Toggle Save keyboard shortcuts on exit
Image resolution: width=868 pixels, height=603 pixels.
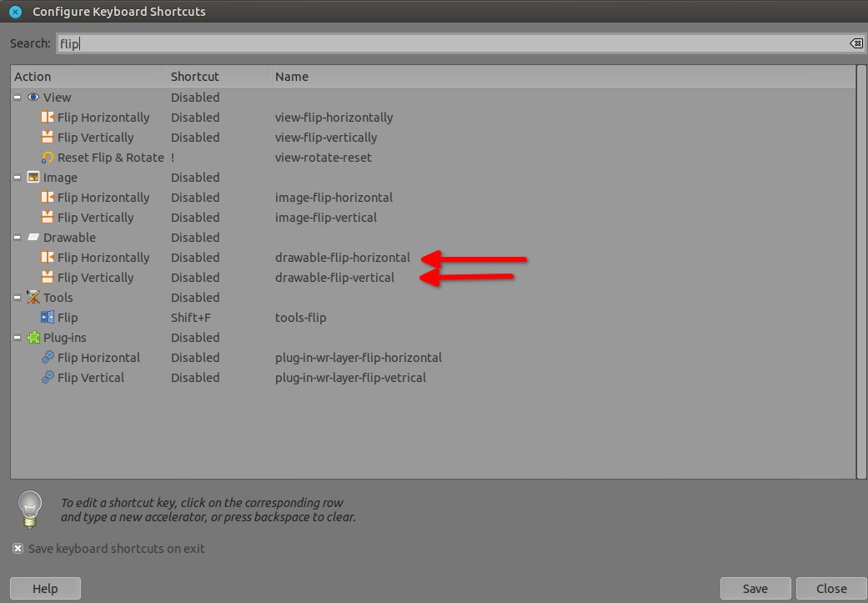pos(18,549)
